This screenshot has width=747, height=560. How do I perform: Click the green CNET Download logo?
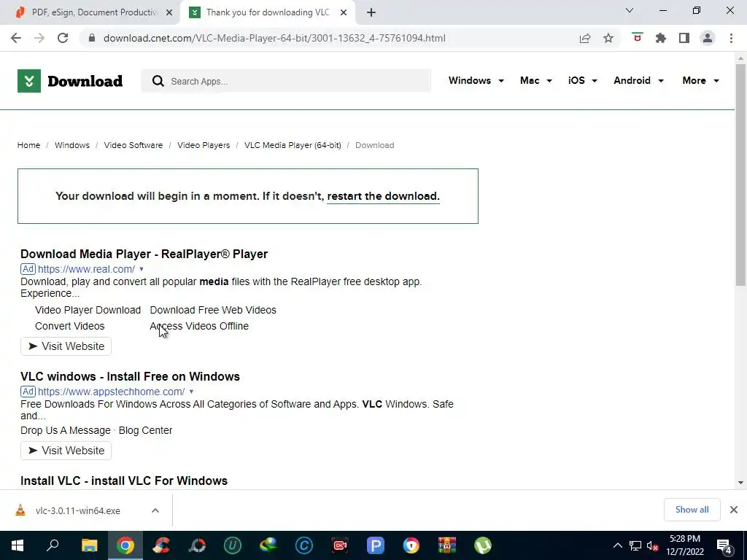pos(70,81)
